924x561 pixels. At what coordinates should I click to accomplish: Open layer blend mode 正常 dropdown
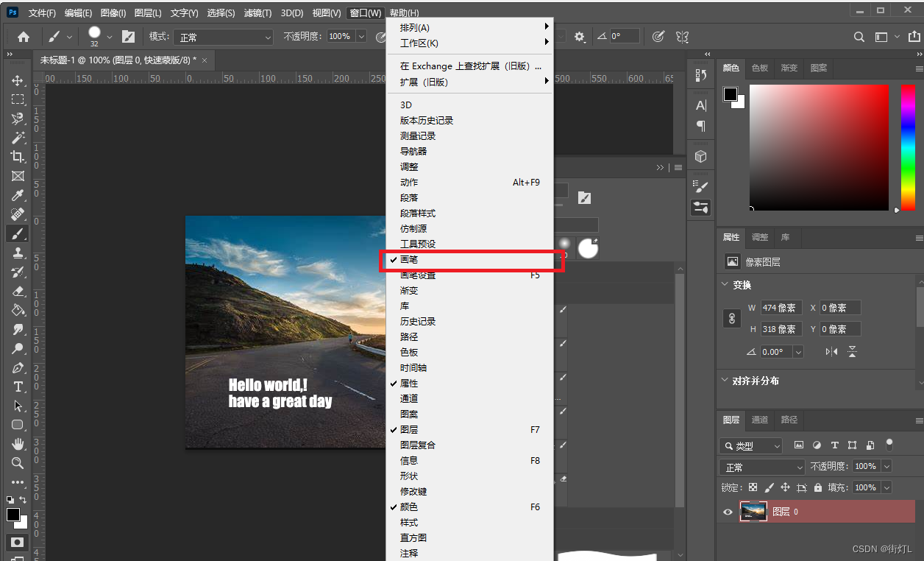point(761,467)
